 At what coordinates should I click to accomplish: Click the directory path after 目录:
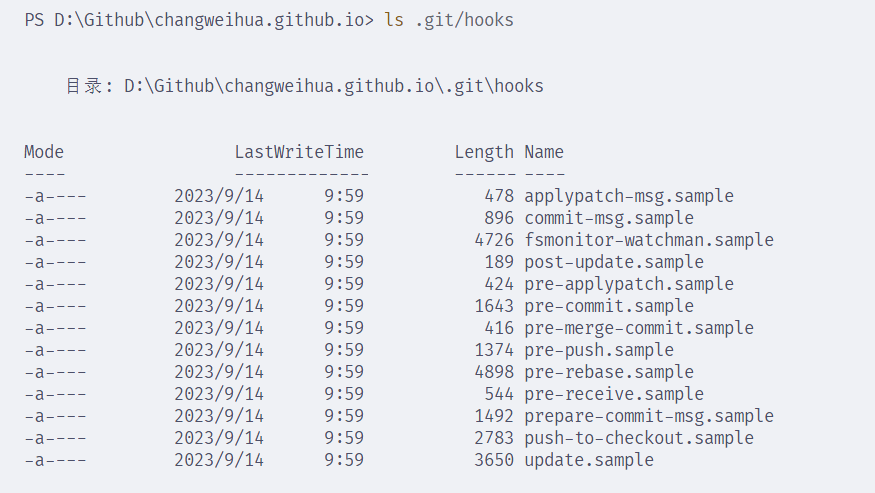pyautogui.click(x=334, y=86)
